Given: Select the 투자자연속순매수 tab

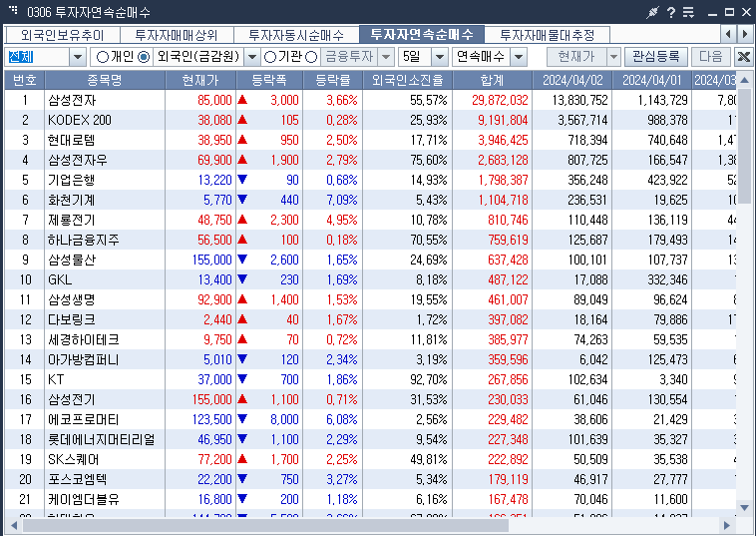Looking at the screenshot, I should 422,34.
